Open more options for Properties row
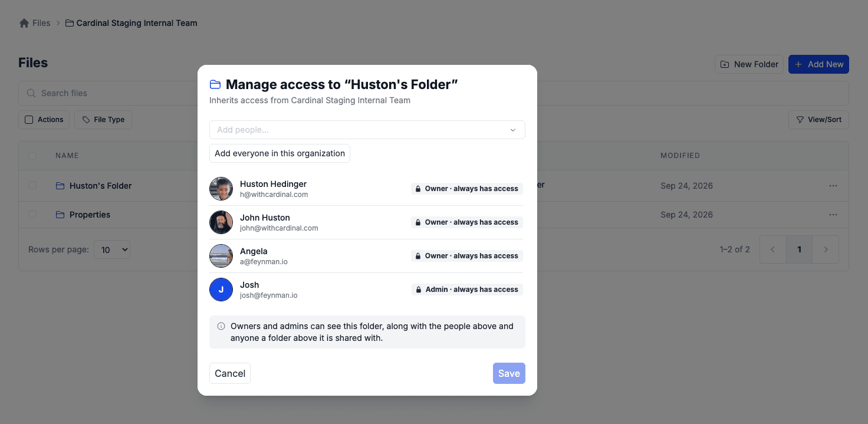This screenshot has height=424, width=868. pos(833,215)
